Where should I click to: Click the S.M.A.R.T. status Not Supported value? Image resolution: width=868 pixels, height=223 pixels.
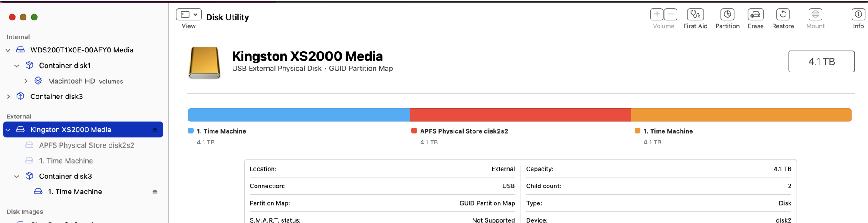493,220
